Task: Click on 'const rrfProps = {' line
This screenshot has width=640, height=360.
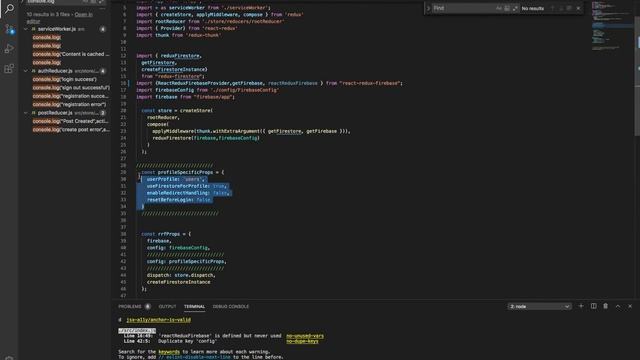Action: [166, 234]
